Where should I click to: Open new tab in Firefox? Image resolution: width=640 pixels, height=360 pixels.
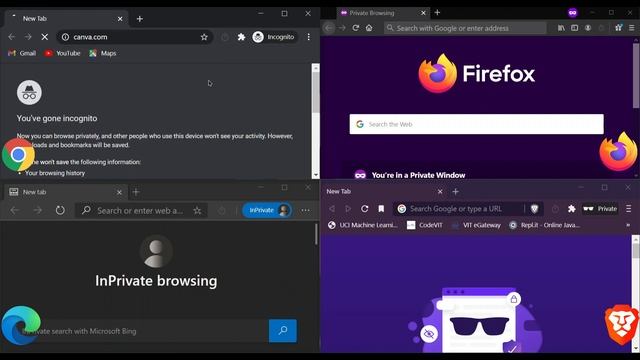(437, 13)
